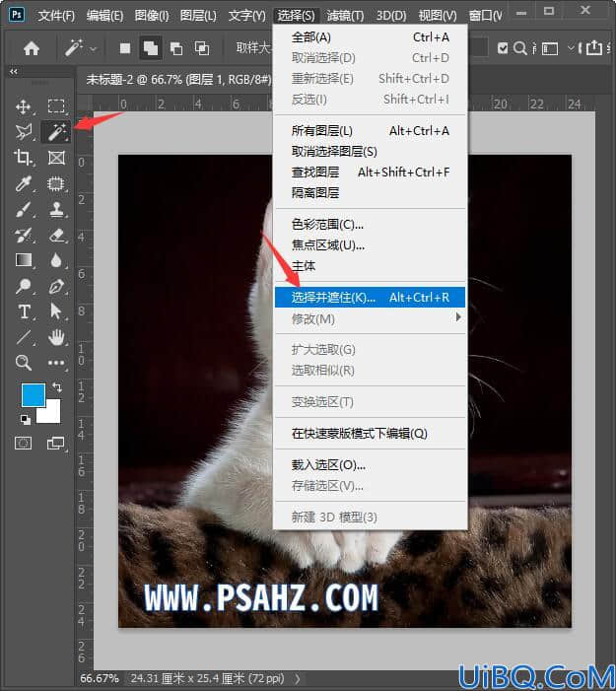This screenshot has width=616, height=691.
Task: Click the white background color swatch
Action: [x=52, y=415]
